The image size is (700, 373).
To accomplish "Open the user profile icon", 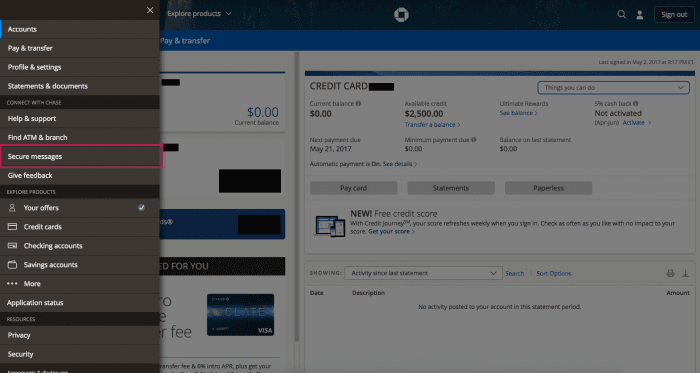I will [639, 15].
